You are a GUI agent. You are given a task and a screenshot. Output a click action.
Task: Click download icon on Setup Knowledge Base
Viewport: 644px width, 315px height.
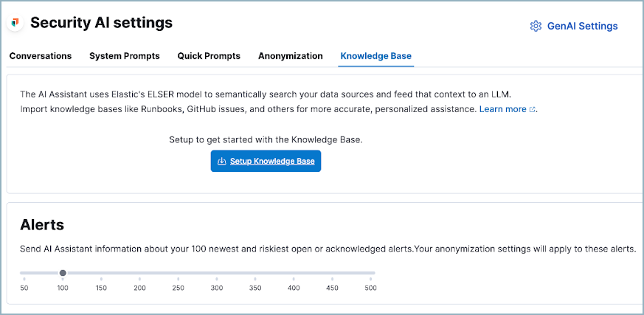[x=221, y=161]
